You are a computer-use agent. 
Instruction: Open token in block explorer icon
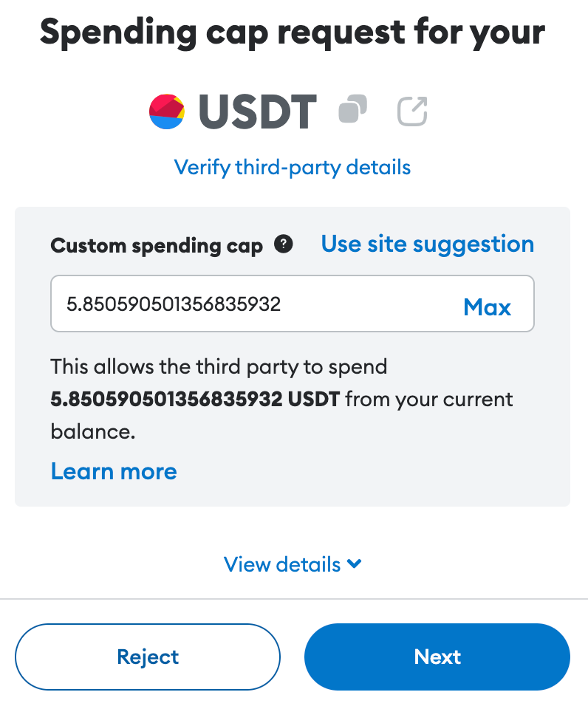coord(412,111)
